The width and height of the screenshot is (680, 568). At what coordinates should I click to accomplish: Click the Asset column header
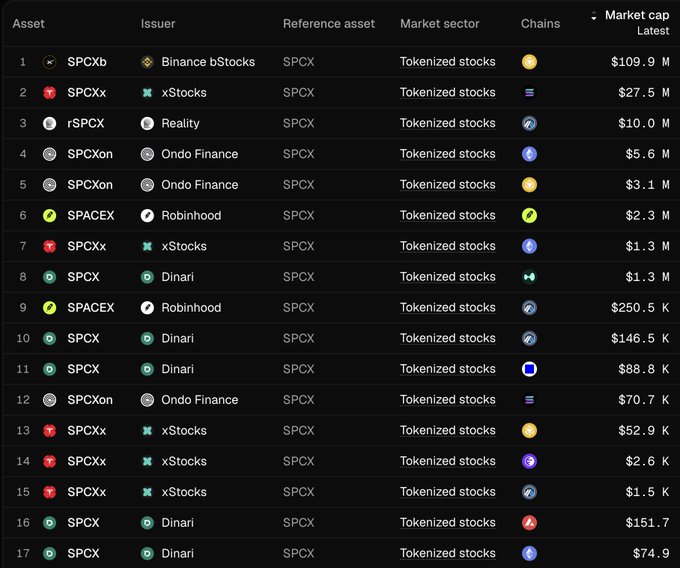(x=29, y=23)
